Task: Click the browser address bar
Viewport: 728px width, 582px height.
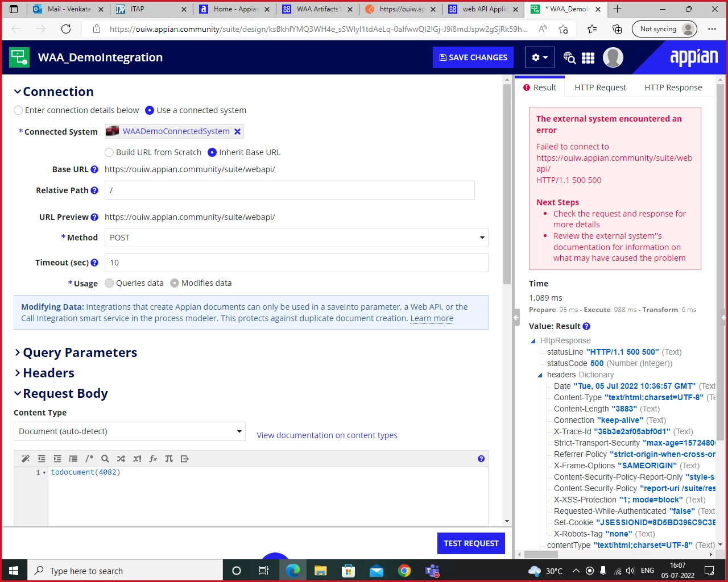Action: pyautogui.click(x=318, y=29)
